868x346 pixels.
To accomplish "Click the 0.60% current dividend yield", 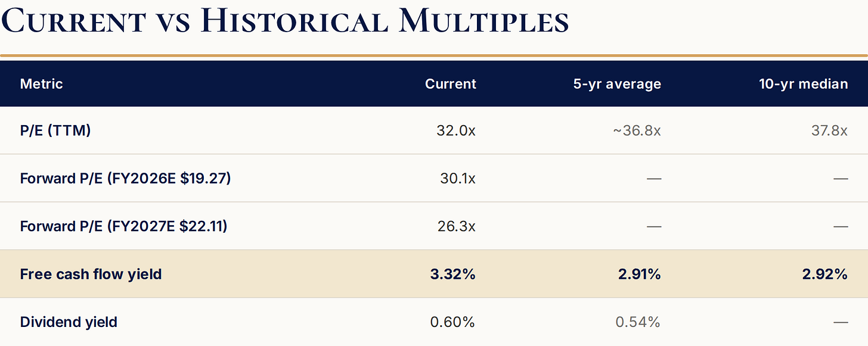I will (x=452, y=322).
